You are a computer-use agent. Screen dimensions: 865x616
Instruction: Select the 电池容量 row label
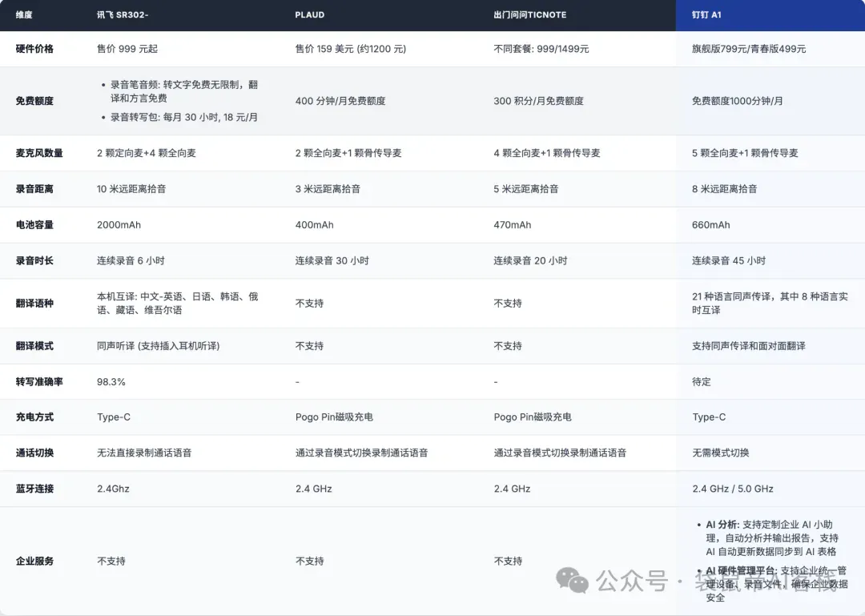click(34, 224)
